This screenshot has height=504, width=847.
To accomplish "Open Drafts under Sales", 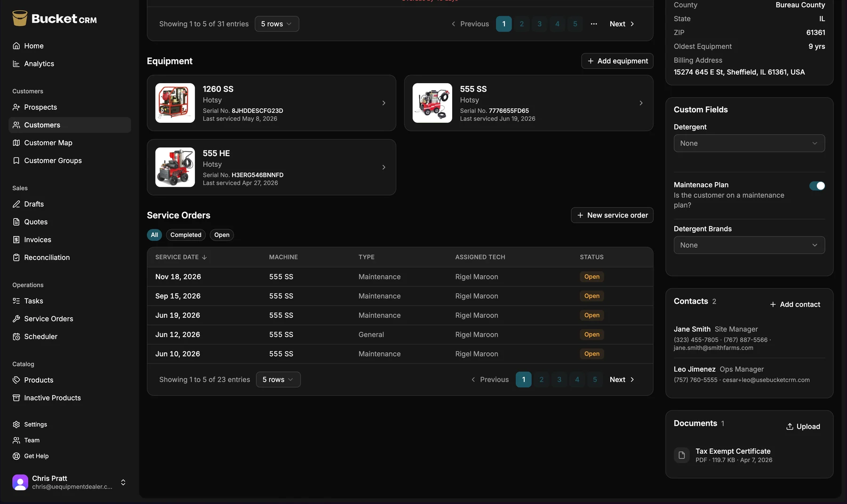I will 70,204.
